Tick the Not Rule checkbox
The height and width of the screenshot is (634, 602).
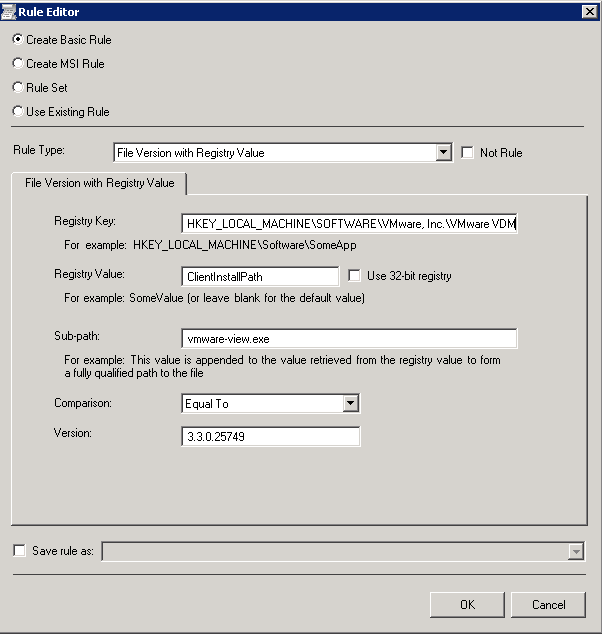pyautogui.click(x=467, y=152)
